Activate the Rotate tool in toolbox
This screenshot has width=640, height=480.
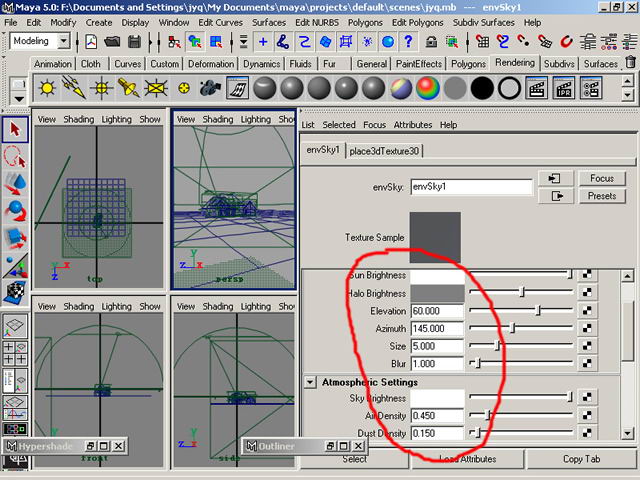pyautogui.click(x=15, y=211)
